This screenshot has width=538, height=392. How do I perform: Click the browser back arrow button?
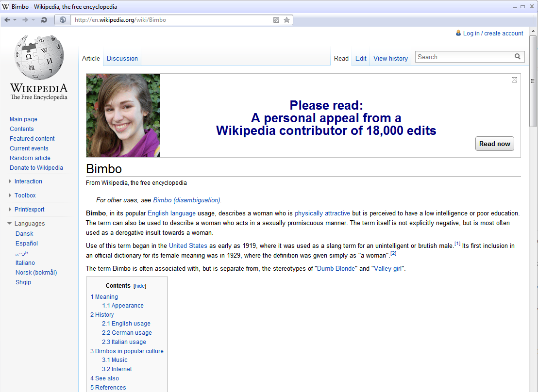(7, 20)
